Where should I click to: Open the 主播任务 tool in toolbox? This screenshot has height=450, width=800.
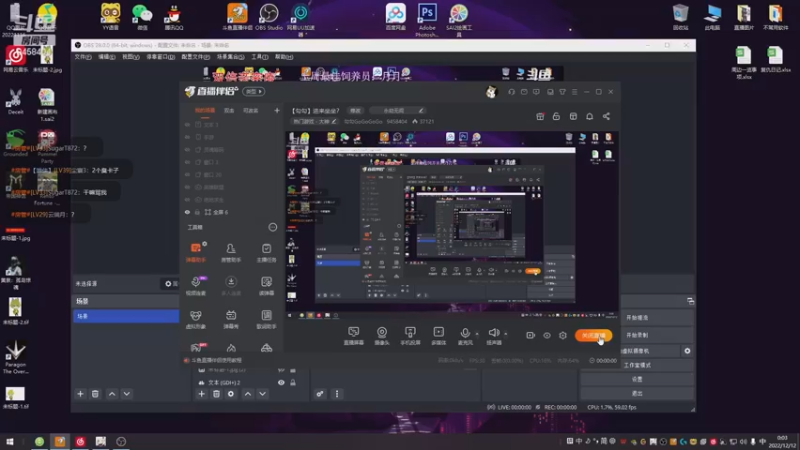point(266,252)
